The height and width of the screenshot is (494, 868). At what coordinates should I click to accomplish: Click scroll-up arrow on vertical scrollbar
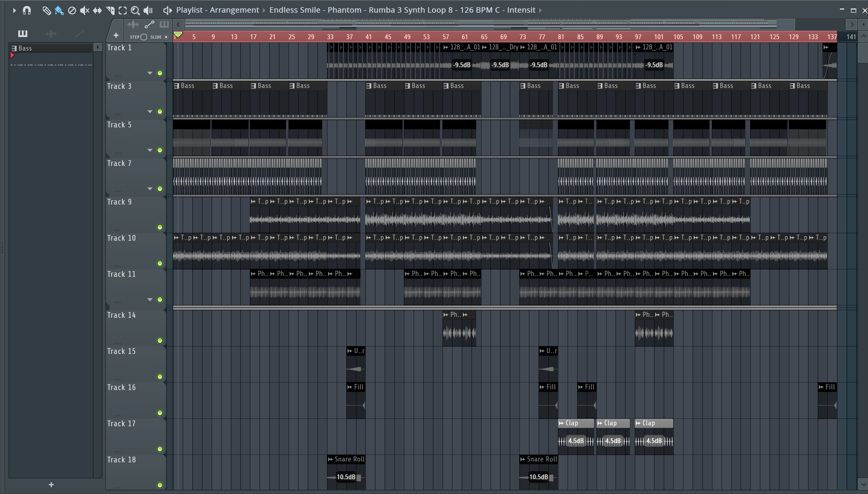(x=863, y=36)
